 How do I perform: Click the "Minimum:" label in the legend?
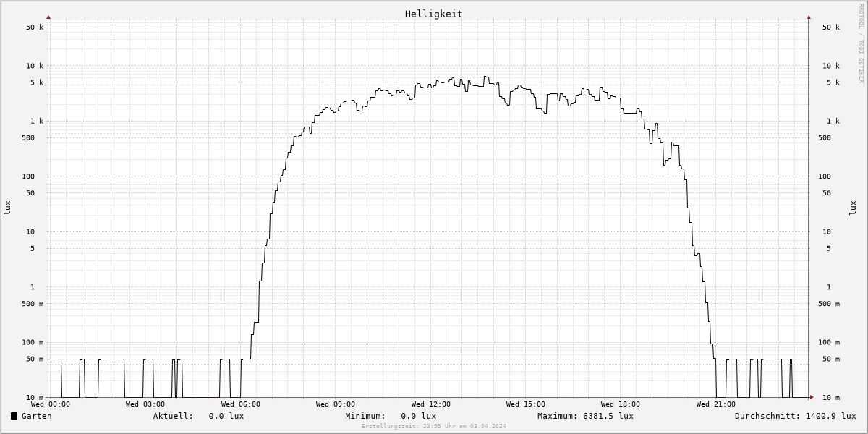[365, 416]
